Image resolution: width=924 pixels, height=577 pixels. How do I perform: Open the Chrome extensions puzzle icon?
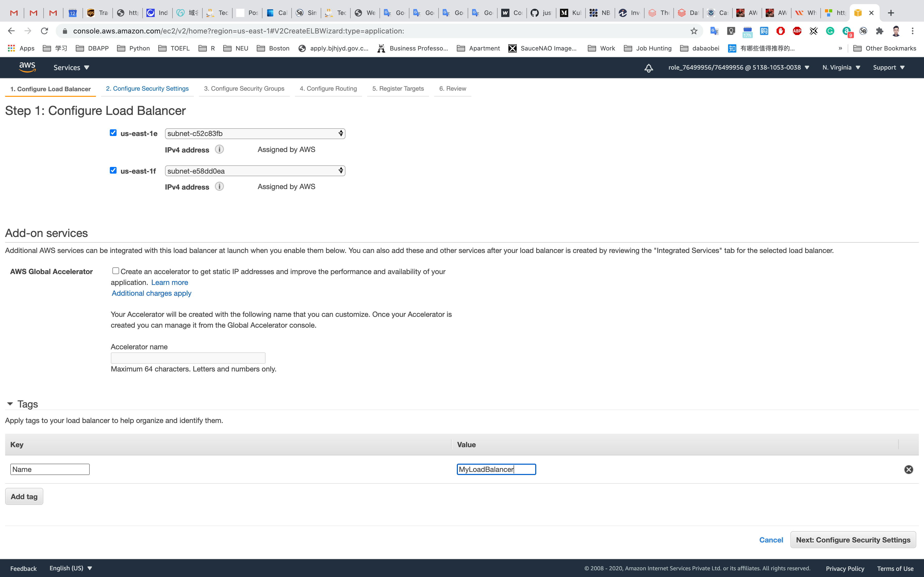pos(880,31)
